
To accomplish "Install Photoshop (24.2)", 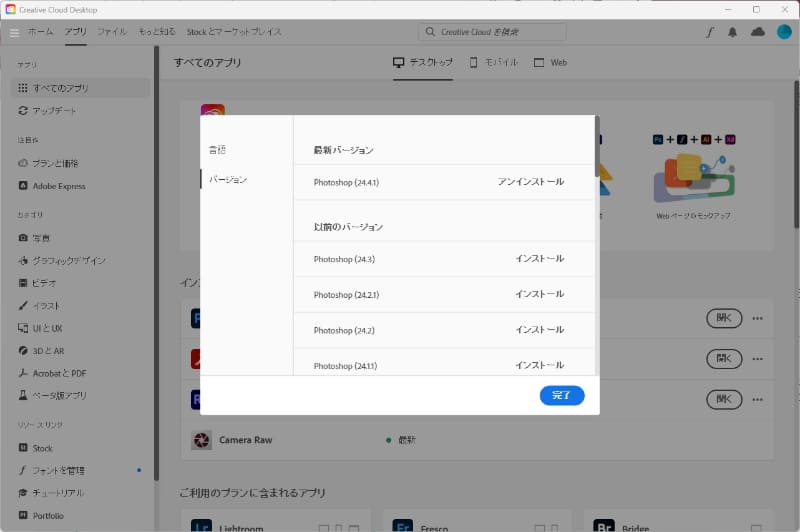I will pyautogui.click(x=539, y=330).
